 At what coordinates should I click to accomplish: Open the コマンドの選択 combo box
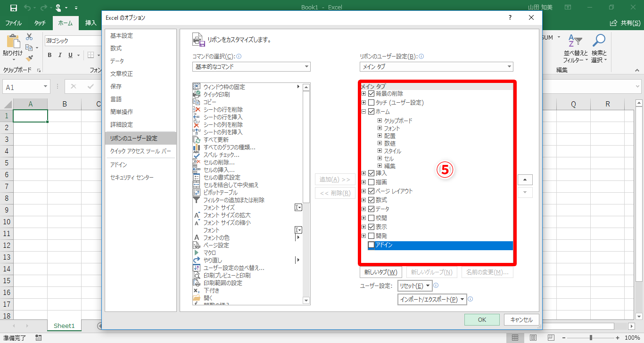251,66
